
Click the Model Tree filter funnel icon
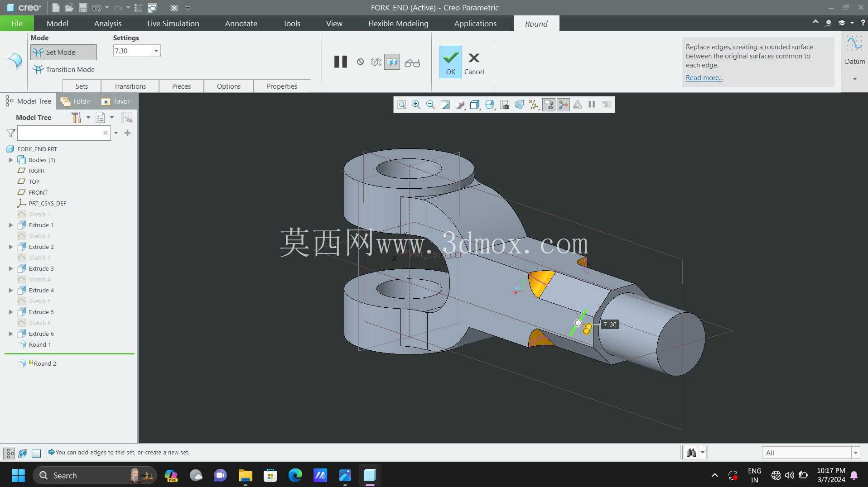pos(11,133)
